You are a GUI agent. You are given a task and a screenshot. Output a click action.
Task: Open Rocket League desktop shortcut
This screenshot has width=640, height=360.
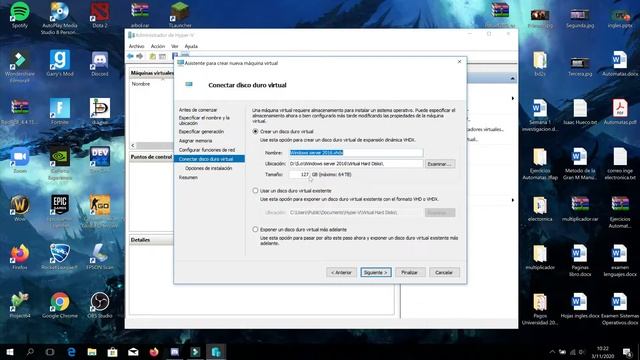(60, 257)
